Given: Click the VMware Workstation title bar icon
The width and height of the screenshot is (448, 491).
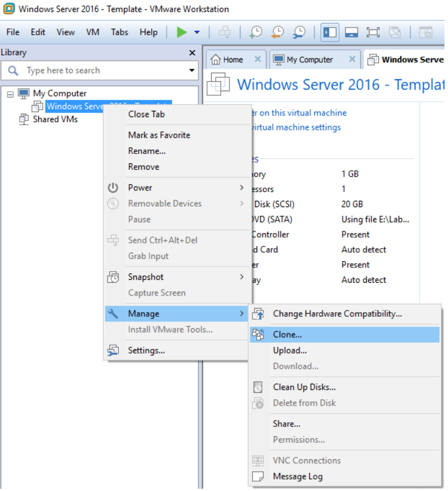Looking at the screenshot, I should pos(9,9).
